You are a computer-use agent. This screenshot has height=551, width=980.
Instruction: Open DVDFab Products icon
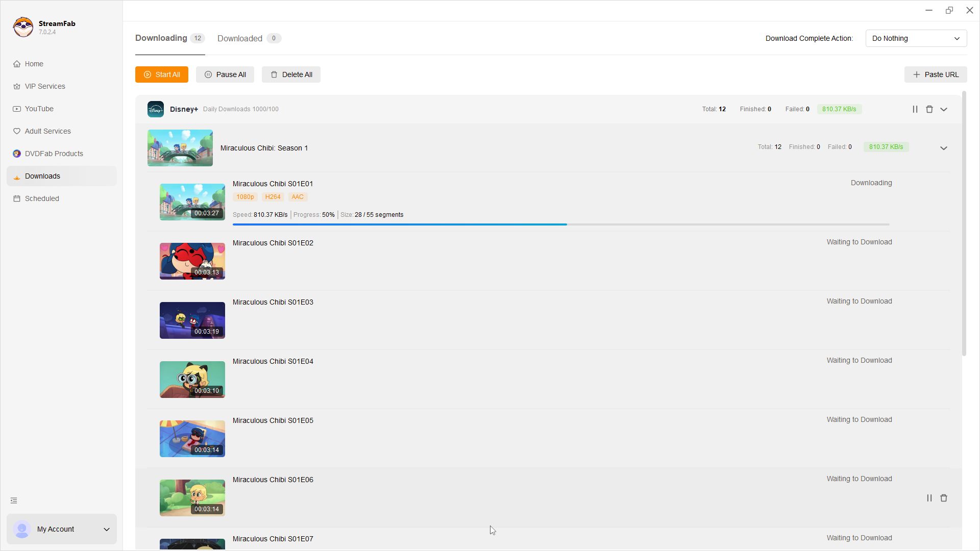(x=17, y=154)
